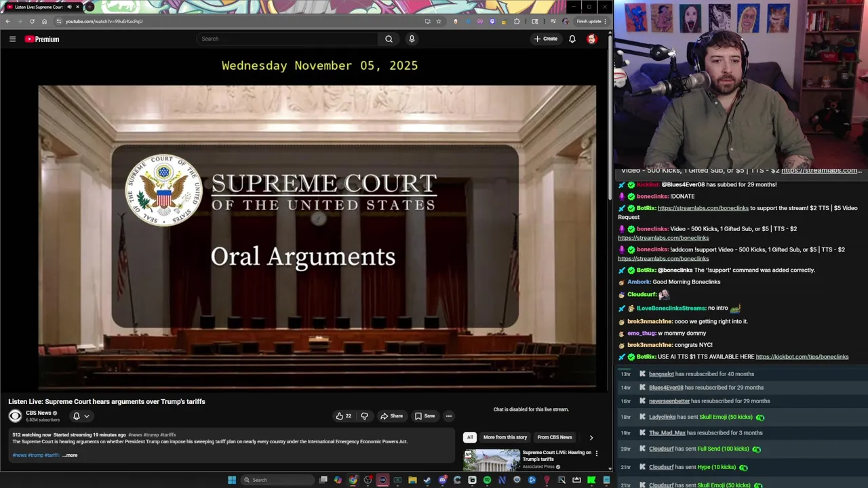Focus the YouTube search field

point(288,39)
